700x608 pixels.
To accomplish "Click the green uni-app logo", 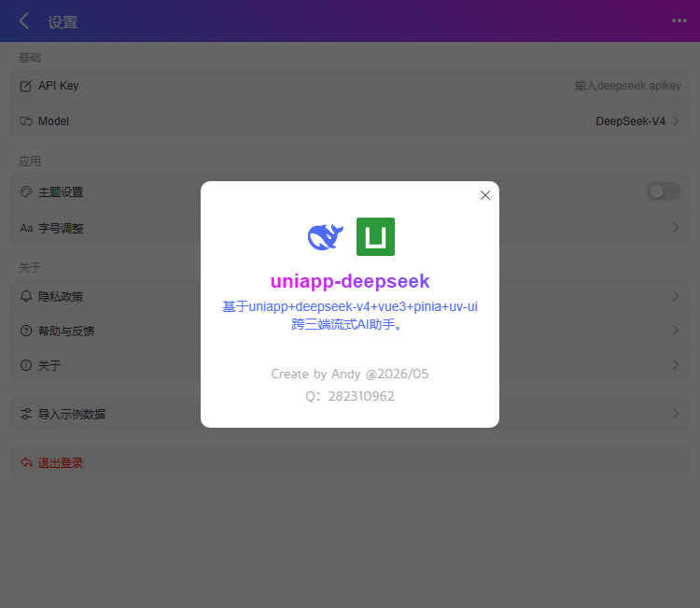I will [375, 237].
